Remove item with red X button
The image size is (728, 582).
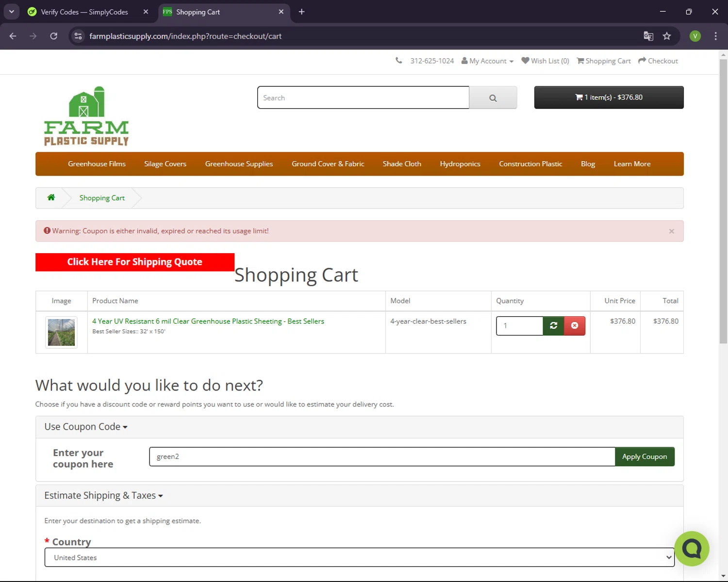(x=575, y=325)
